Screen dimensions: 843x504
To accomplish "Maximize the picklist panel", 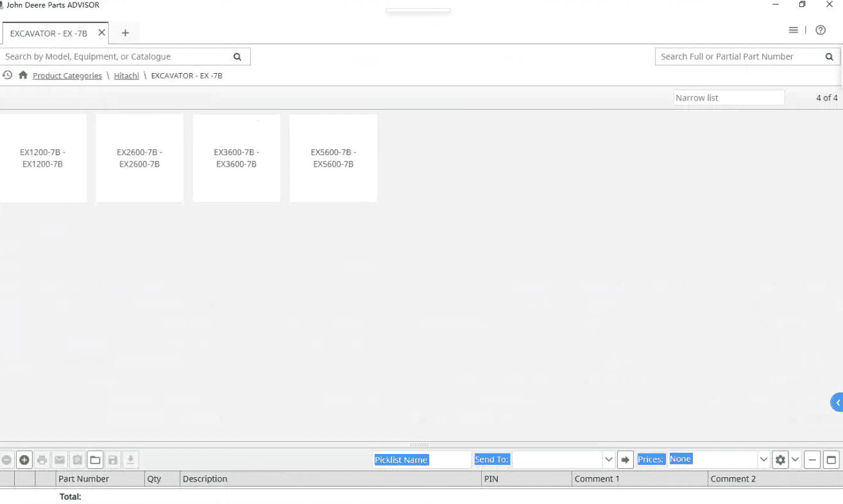I will [831, 460].
